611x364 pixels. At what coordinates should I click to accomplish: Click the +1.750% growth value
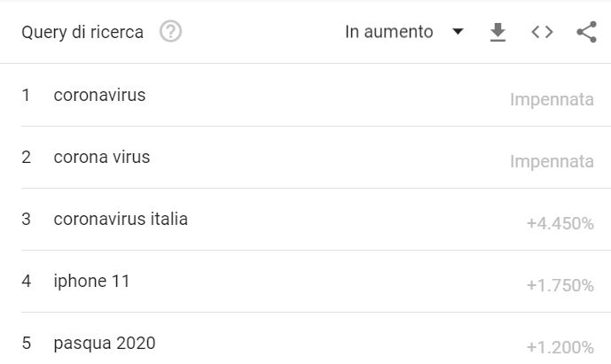point(560,285)
